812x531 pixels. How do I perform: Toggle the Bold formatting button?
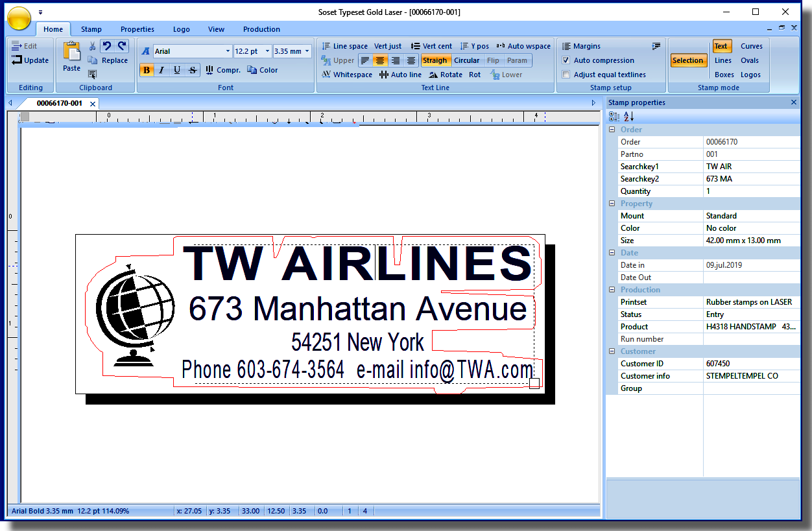click(147, 70)
